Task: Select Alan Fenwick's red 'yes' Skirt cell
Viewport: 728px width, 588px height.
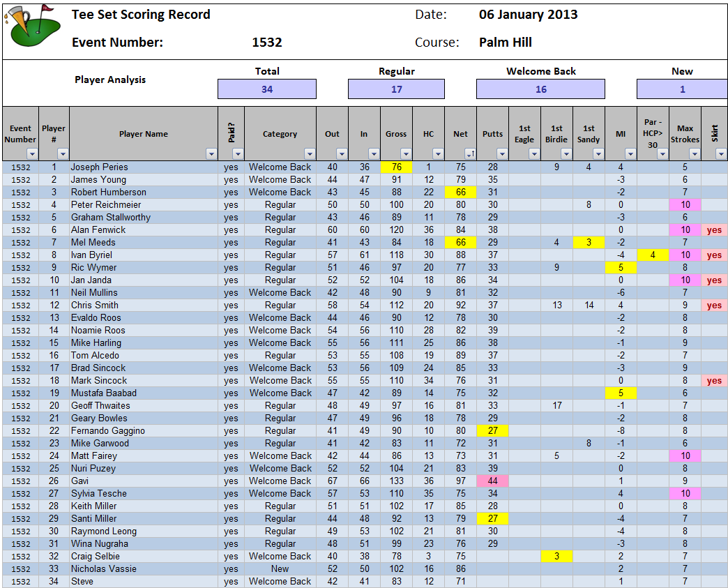Action: [714, 230]
